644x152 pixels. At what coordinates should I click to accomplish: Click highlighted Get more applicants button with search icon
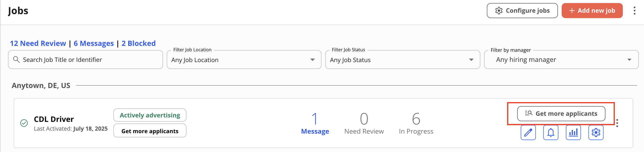561,114
